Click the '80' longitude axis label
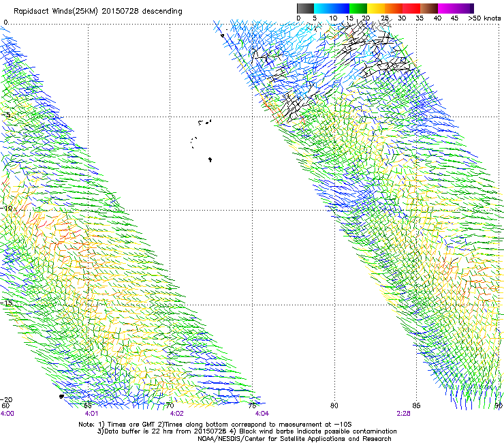The image size is (504, 443). pyautogui.click(x=334, y=406)
